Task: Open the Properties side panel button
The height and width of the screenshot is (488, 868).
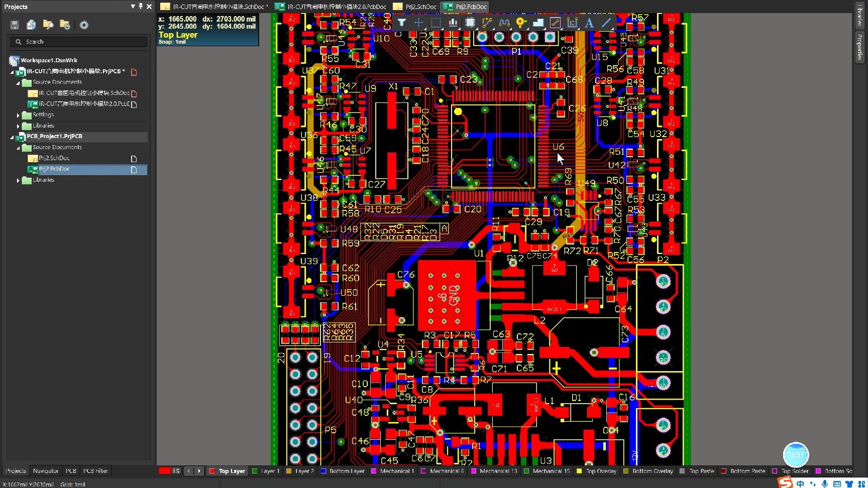Action: pyautogui.click(x=859, y=47)
